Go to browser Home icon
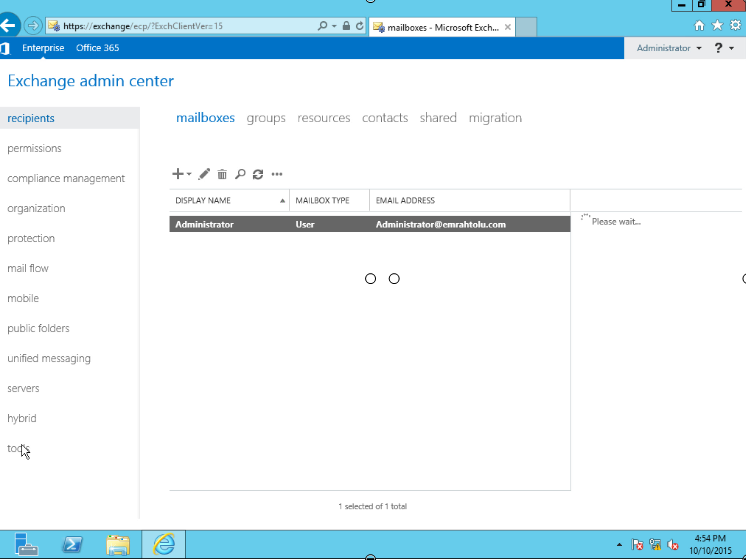This screenshot has width=746, height=560. pyautogui.click(x=699, y=26)
